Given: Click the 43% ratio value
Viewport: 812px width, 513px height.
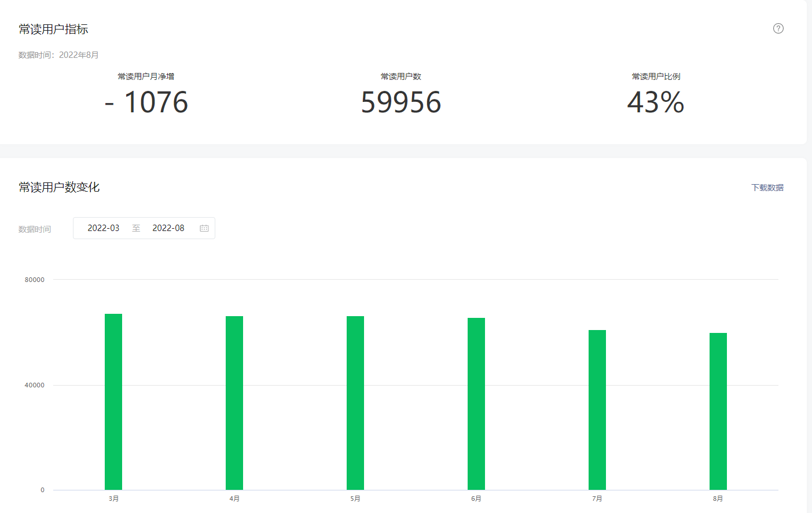Looking at the screenshot, I should pos(656,102).
